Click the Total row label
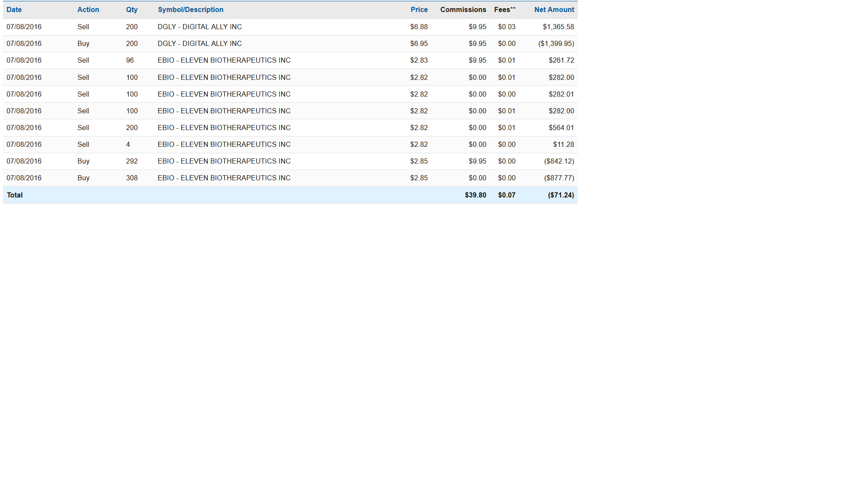 (15, 195)
